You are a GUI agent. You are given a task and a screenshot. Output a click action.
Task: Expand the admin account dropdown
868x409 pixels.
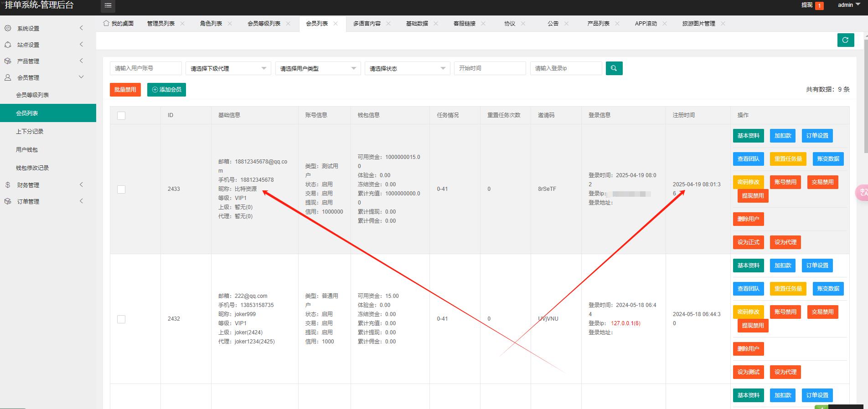tap(848, 5)
